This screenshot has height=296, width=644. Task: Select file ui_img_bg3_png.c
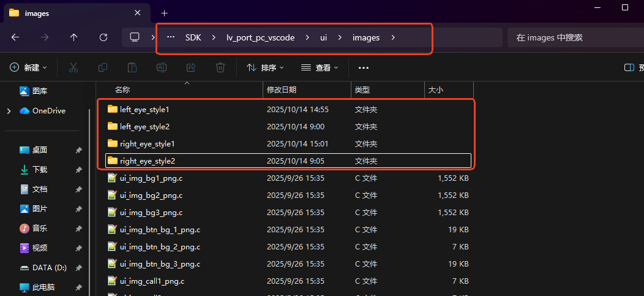coord(288,213)
